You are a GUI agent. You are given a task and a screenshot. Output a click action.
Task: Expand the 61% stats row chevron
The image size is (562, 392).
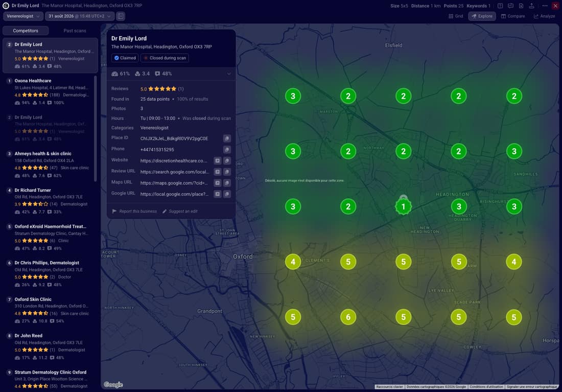[229, 74]
